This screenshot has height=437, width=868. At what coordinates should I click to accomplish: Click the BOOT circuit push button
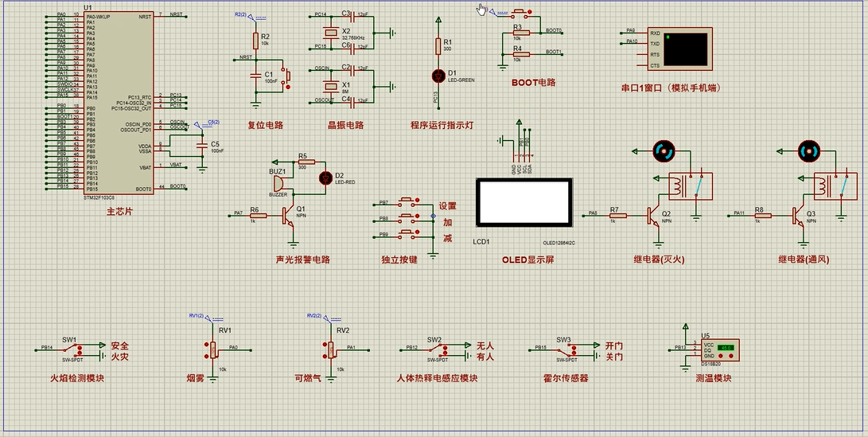[x=521, y=12]
